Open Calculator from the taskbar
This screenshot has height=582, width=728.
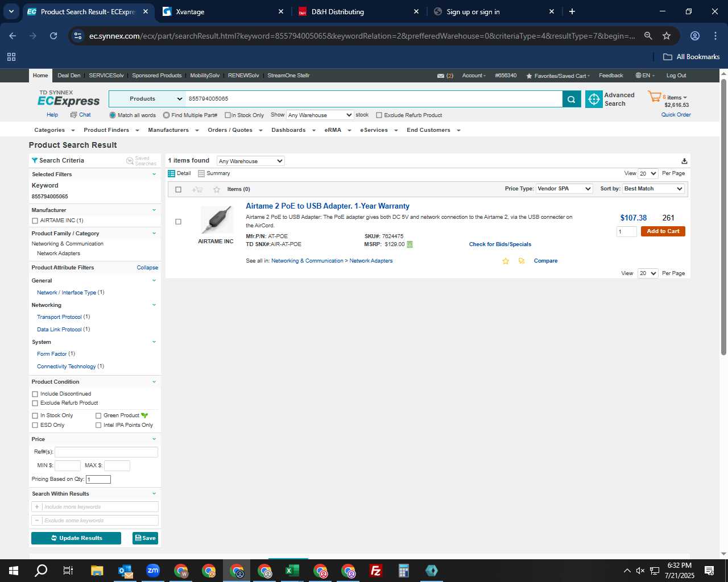[x=404, y=571]
